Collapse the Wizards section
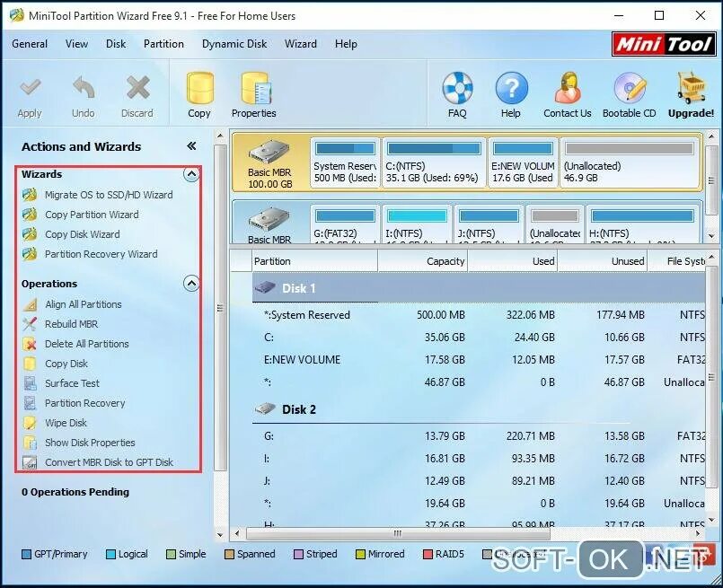 coord(191,174)
